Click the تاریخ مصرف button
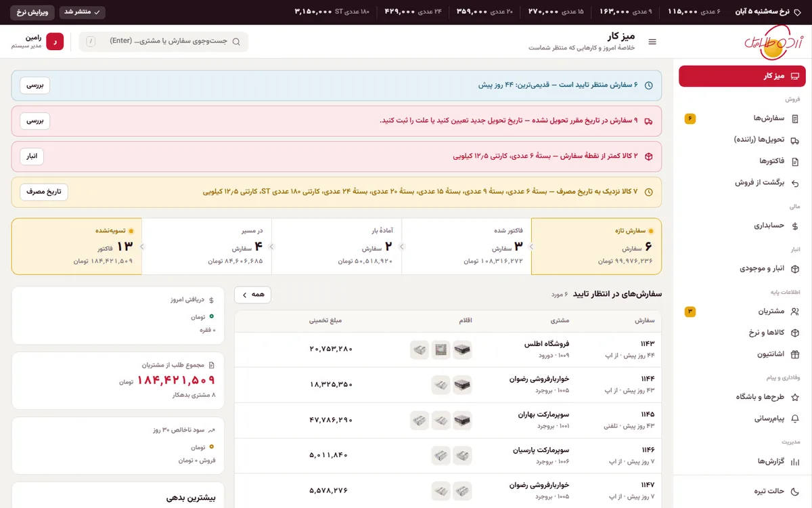The height and width of the screenshot is (508, 812). (x=44, y=192)
